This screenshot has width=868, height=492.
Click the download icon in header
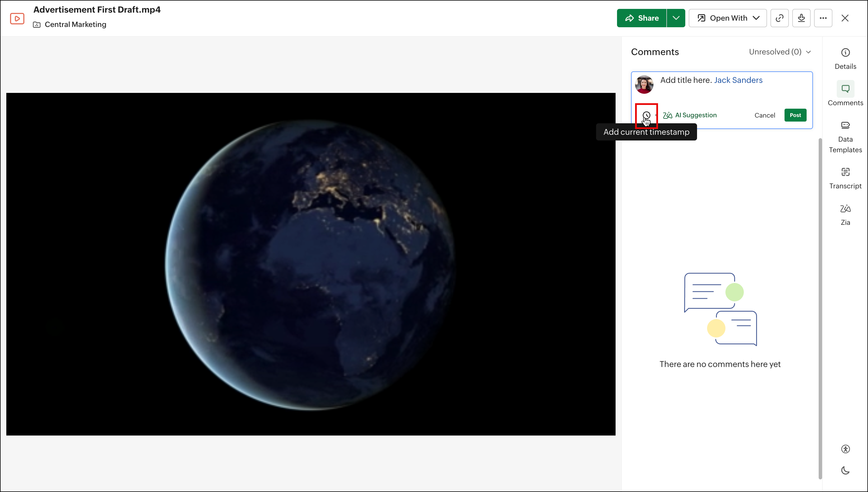click(x=801, y=18)
